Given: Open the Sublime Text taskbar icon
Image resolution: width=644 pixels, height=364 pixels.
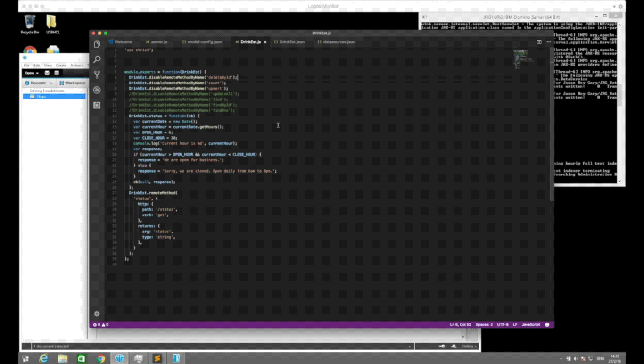Looking at the screenshot, I should point(157,359).
